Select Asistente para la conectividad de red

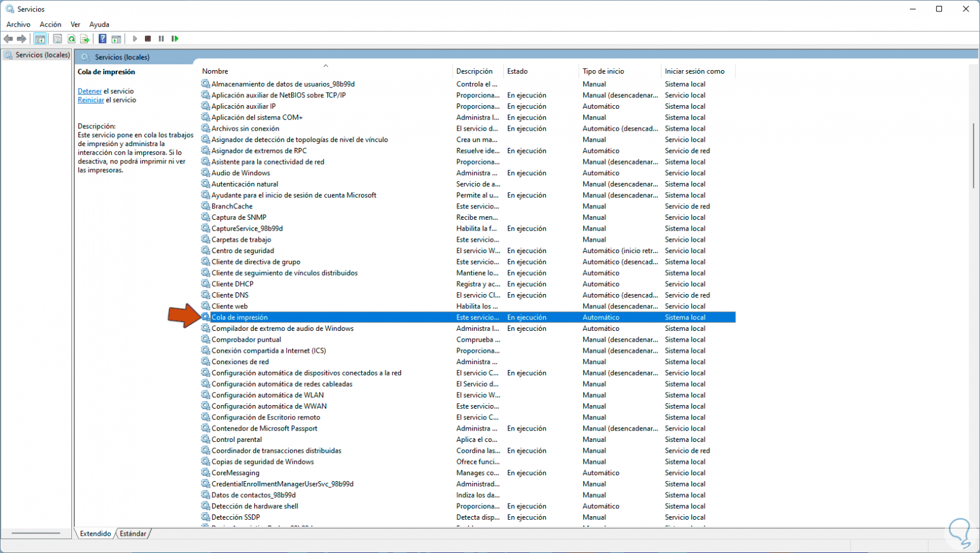(x=268, y=162)
